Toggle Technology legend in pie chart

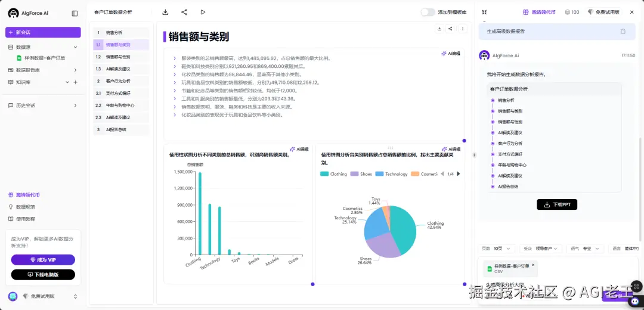391,174
